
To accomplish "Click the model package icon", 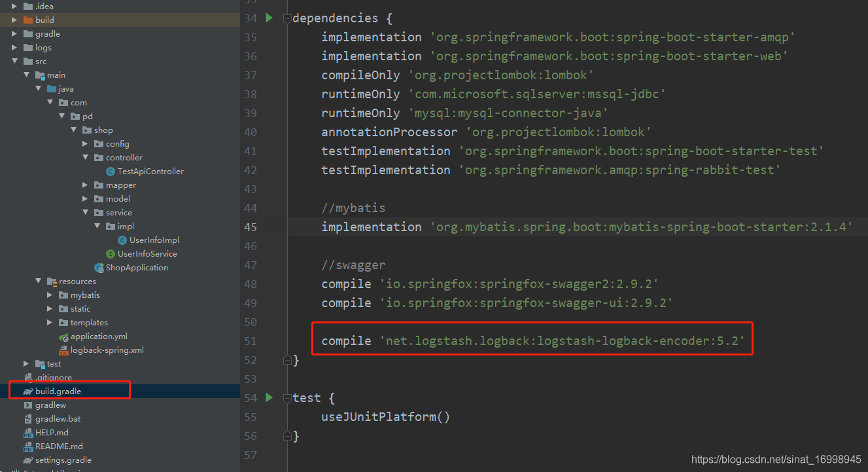I will tap(99, 198).
